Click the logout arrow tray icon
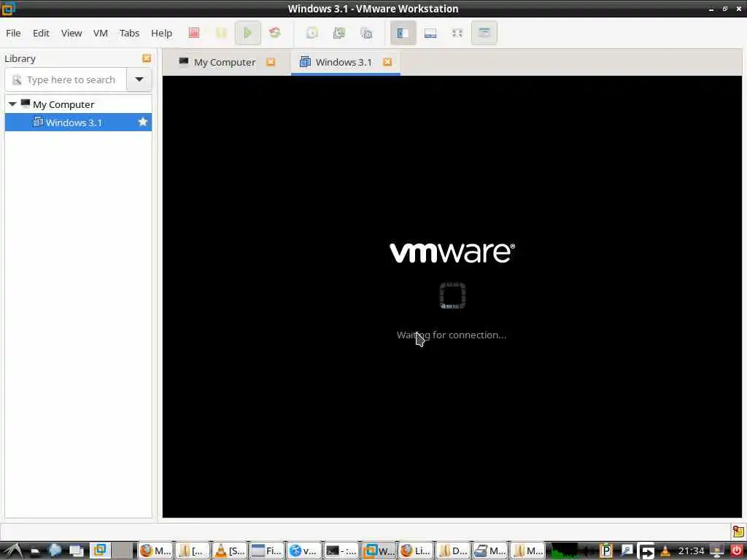The width and height of the screenshot is (747, 560). point(647,551)
